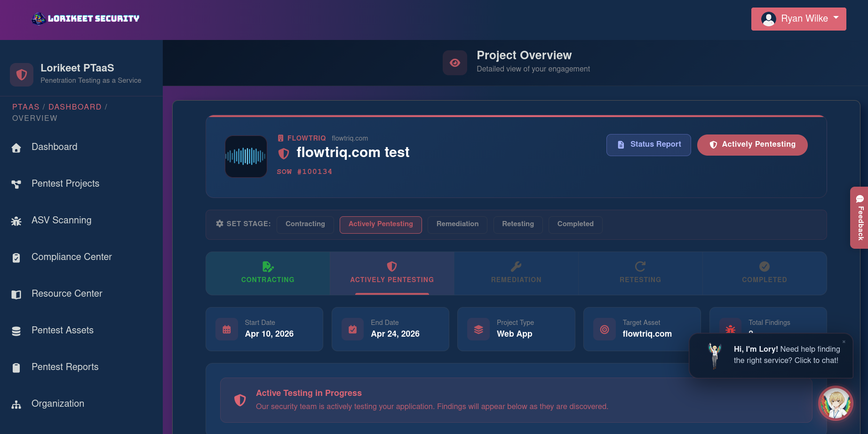The image size is (868, 434).
Task: Open the Status Report
Action: tap(648, 145)
